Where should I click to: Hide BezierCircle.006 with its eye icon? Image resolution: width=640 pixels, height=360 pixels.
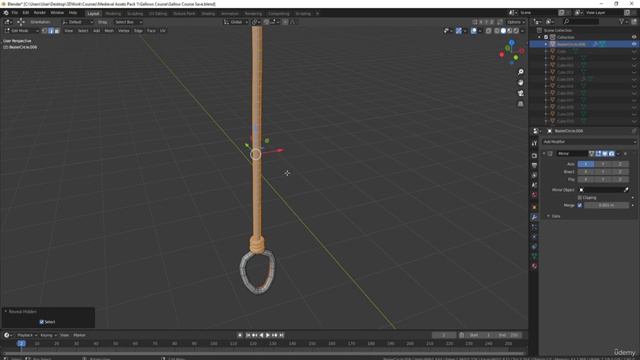tap(634, 44)
